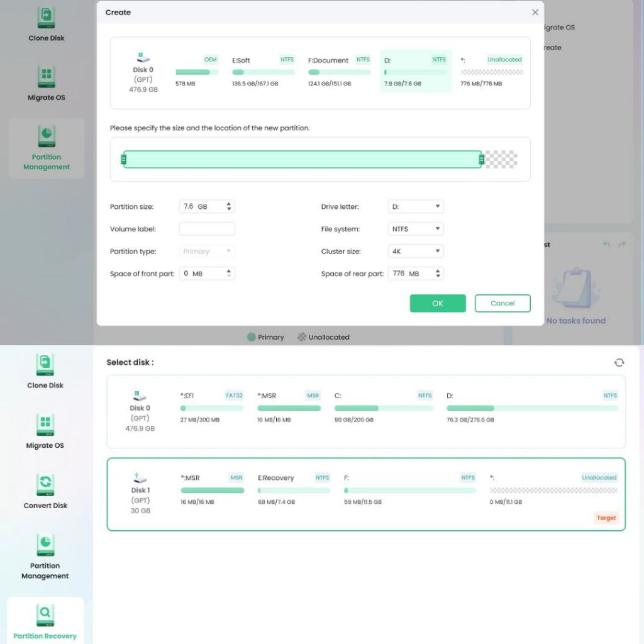Click the Disk 0 icon in Select disk list

pos(140,396)
